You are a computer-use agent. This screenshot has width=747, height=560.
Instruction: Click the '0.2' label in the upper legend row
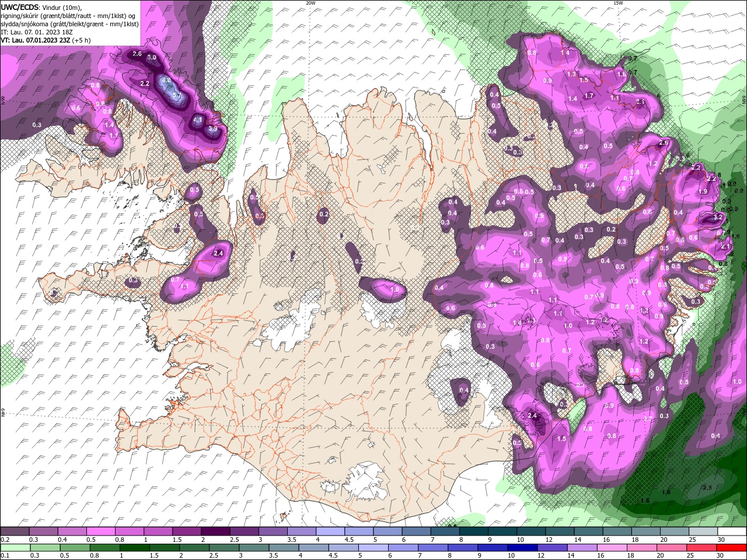pyautogui.click(x=5, y=540)
